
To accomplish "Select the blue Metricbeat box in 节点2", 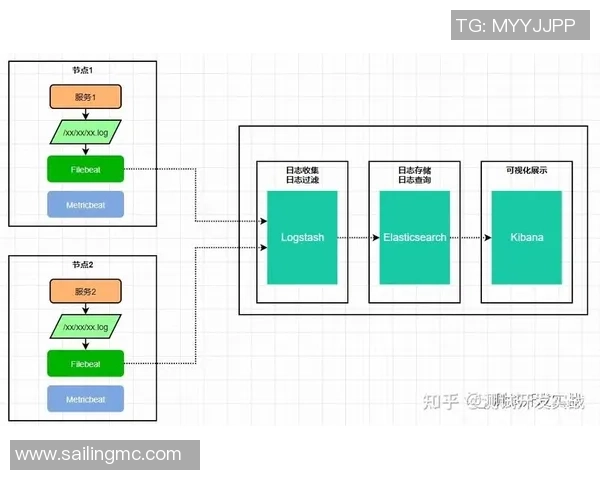I will tap(85, 400).
